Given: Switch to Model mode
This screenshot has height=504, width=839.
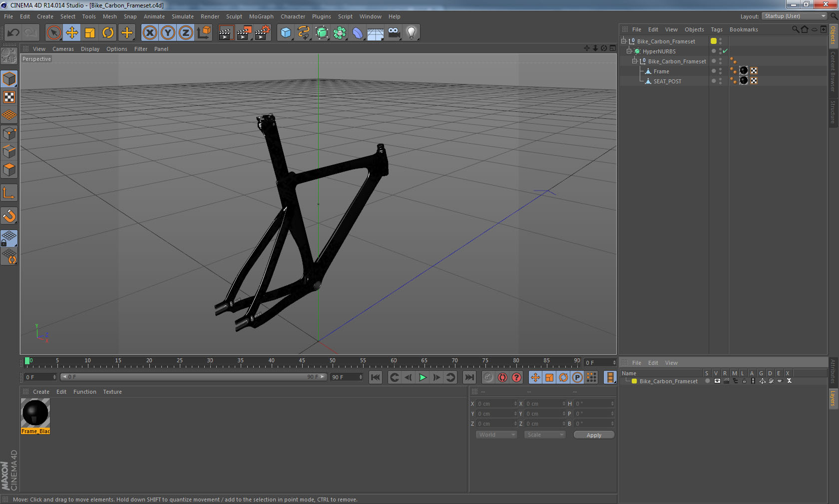Looking at the screenshot, I should point(9,79).
